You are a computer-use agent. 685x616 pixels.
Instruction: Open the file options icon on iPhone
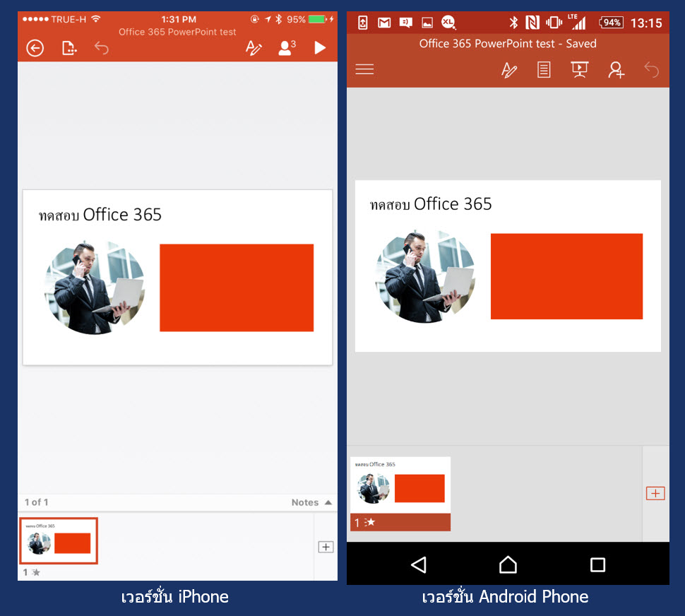[69, 48]
